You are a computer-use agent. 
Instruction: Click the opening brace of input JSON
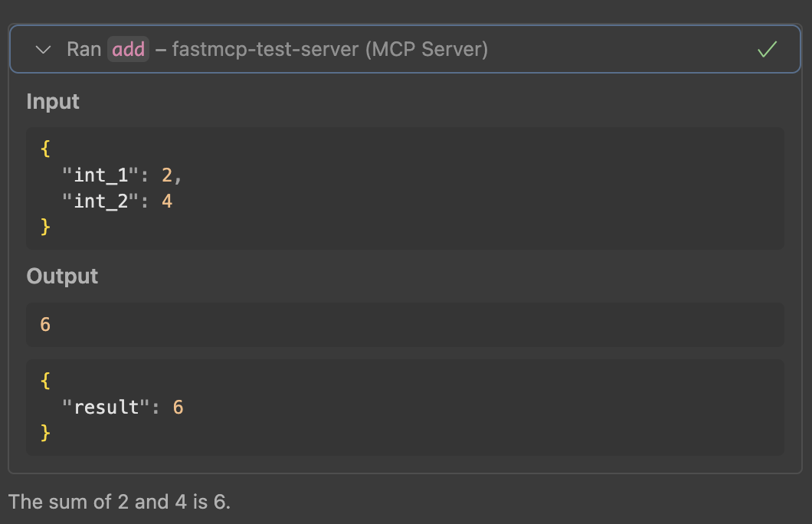point(45,149)
